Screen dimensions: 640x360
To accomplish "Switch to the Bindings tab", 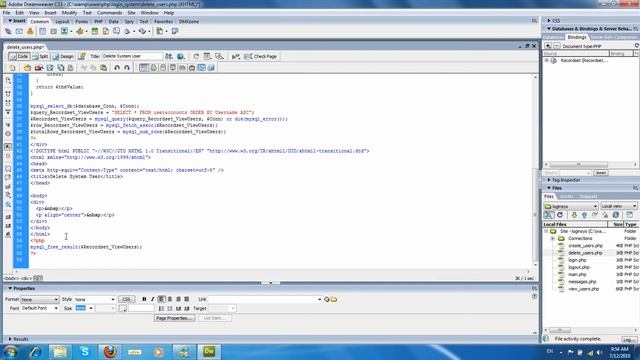I will (577, 37).
